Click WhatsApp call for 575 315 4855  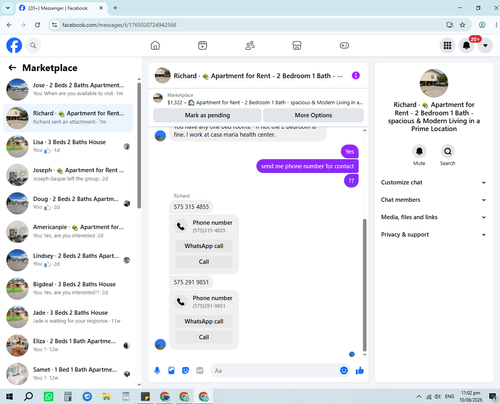pos(204,246)
